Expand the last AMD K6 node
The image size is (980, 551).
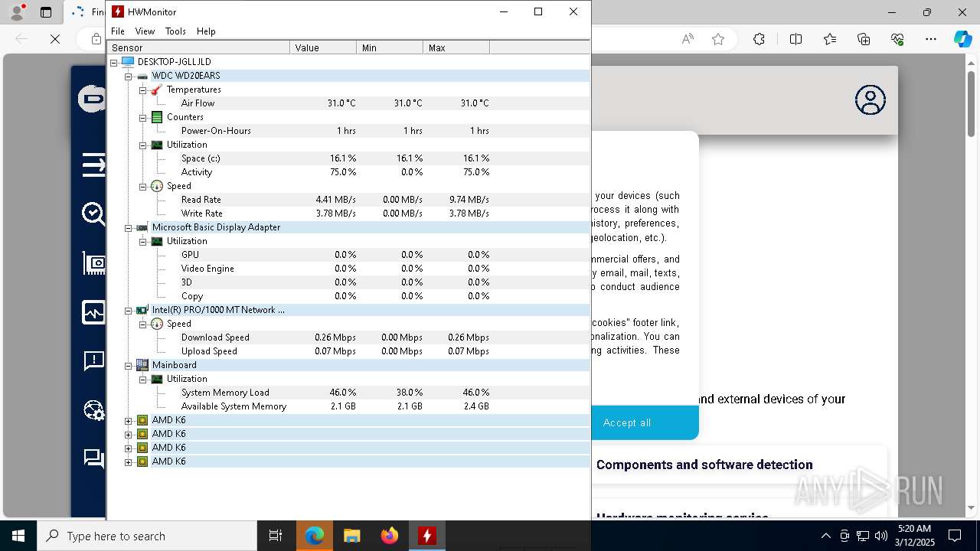pyautogui.click(x=129, y=461)
